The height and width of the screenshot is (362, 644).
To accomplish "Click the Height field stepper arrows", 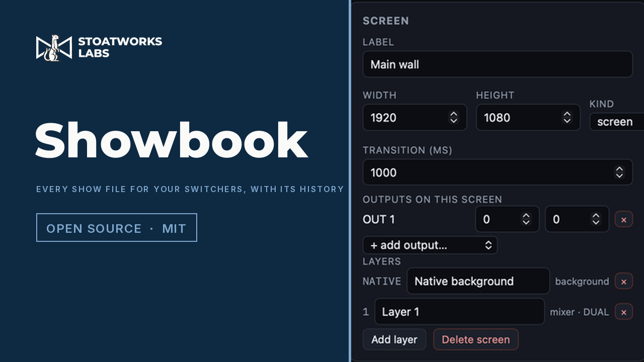I will (x=567, y=118).
